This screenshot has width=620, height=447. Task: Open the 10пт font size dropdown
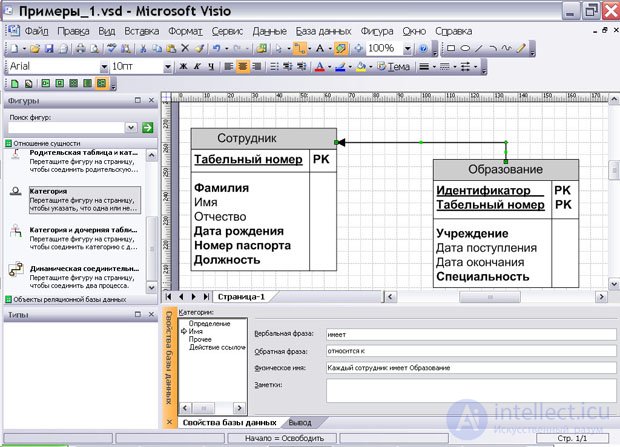[168, 67]
